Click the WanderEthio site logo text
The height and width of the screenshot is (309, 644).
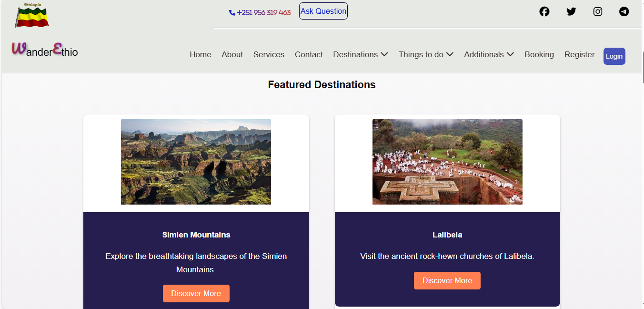(x=44, y=50)
